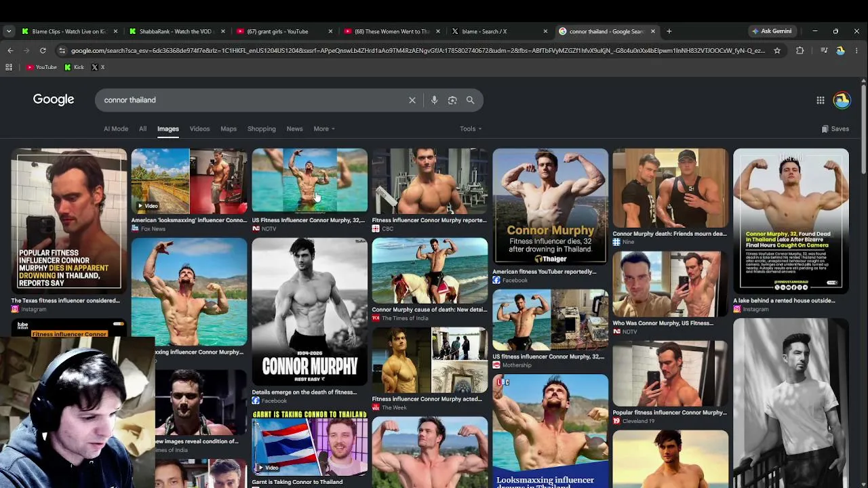View site information in the address bar

[x=62, y=50]
